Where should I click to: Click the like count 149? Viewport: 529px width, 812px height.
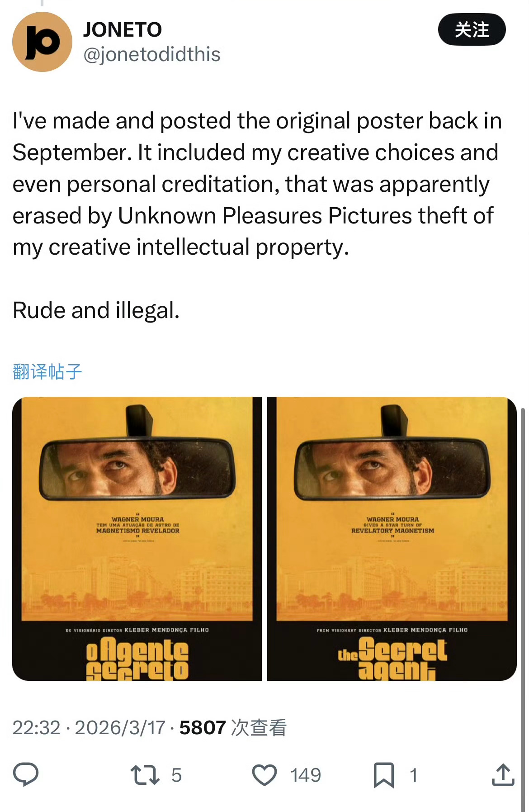click(306, 775)
